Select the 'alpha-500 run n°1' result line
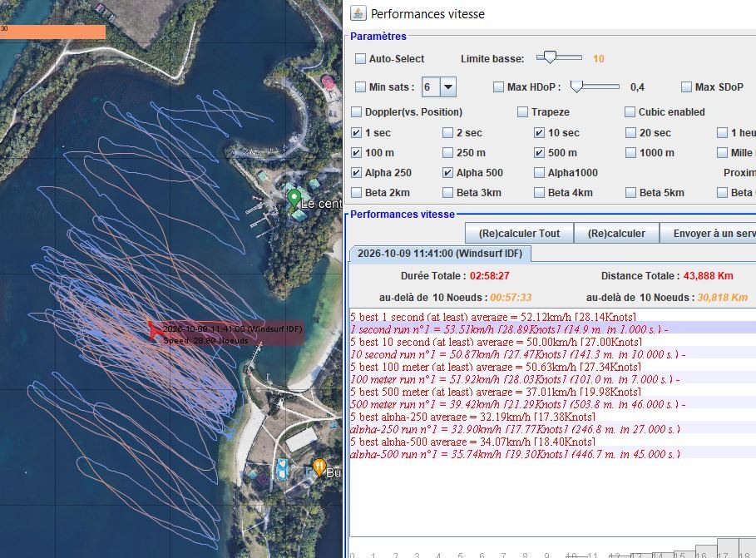Screen dimensions: 756x558 click(x=553, y=454)
